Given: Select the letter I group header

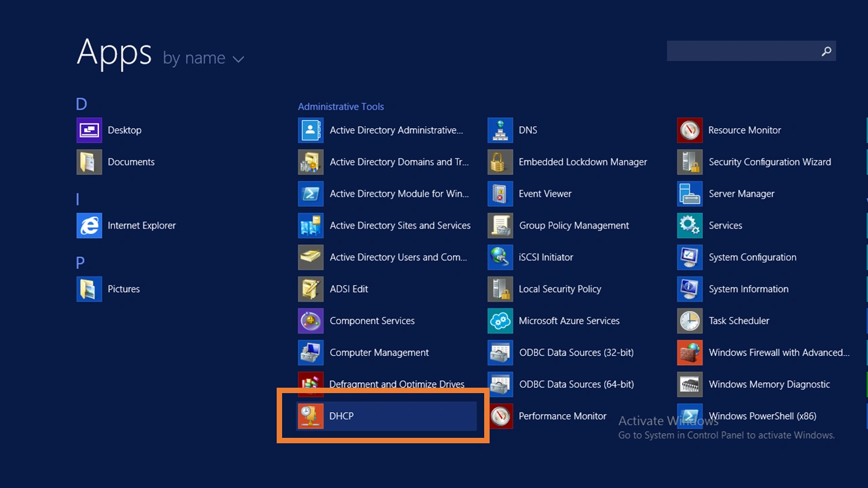Looking at the screenshot, I should click(x=77, y=199).
